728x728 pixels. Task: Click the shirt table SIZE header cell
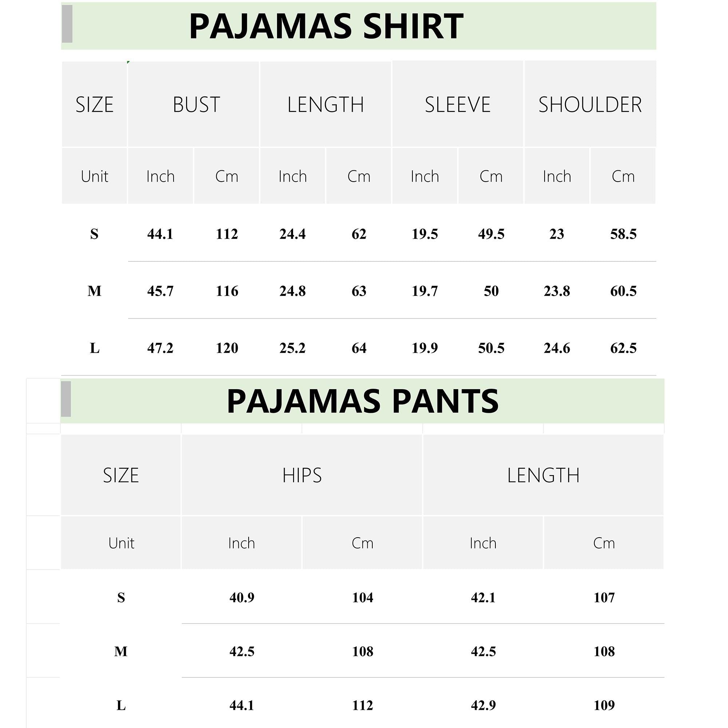pos(94,104)
